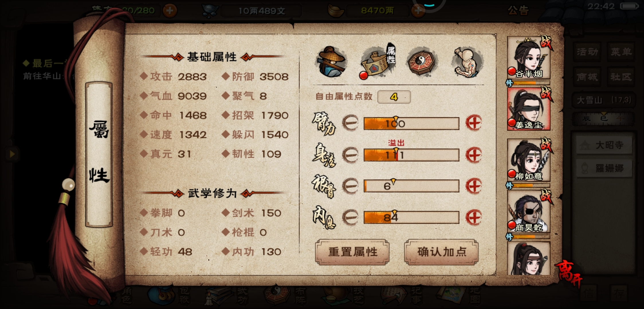The image size is (644, 309).
Task: Increase 臂力 with the red plus
Action: 474,123
